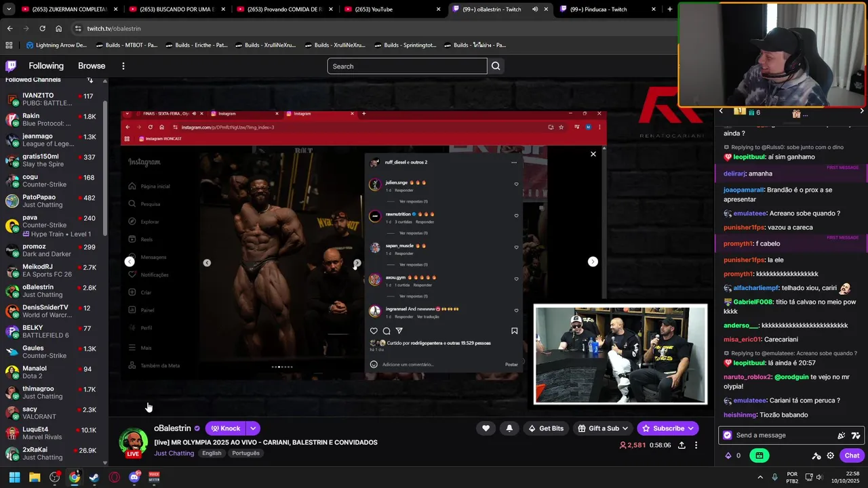Open Opera GX from the taskbar
The height and width of the screenshot is (488, 868).
click(114, 477)
